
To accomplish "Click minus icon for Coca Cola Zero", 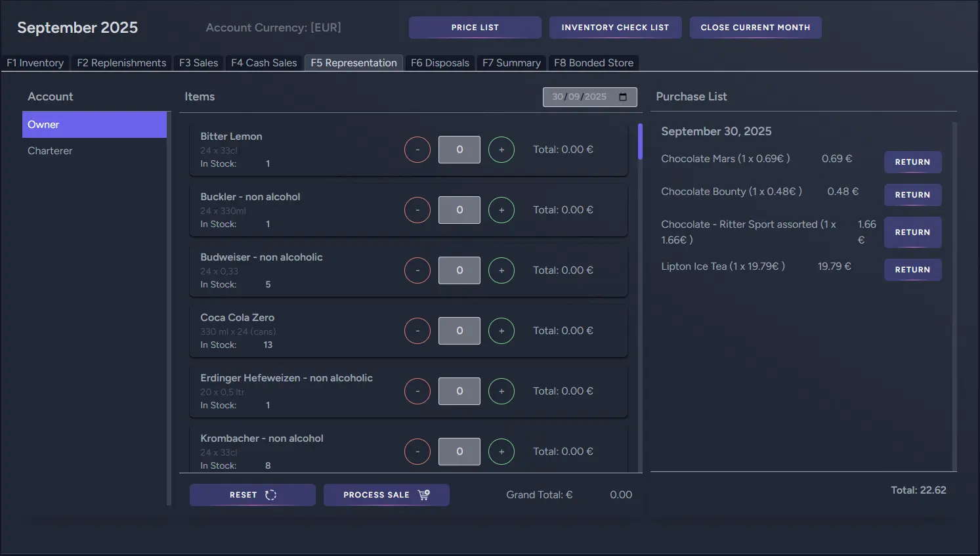I will [x=417, y=331].
